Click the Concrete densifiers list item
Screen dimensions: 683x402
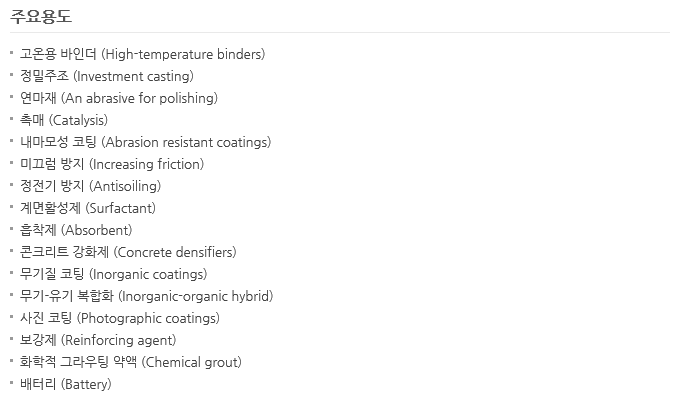pos(128,252)
